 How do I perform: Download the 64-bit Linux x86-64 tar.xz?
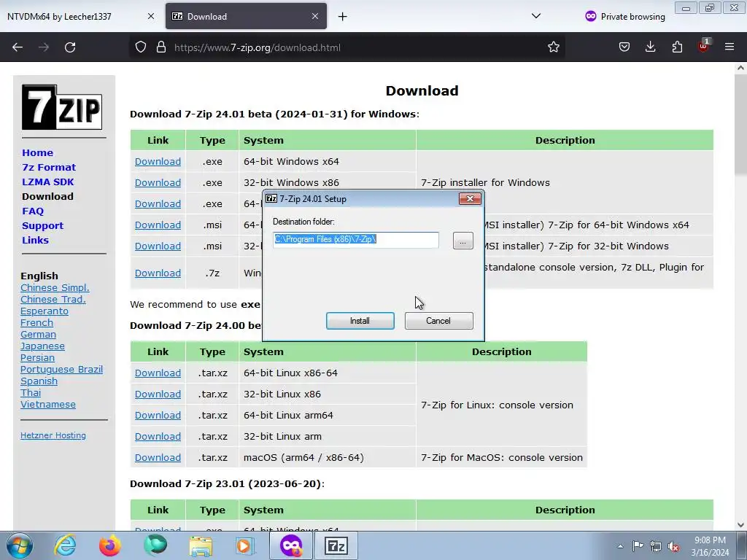(158, 373)
